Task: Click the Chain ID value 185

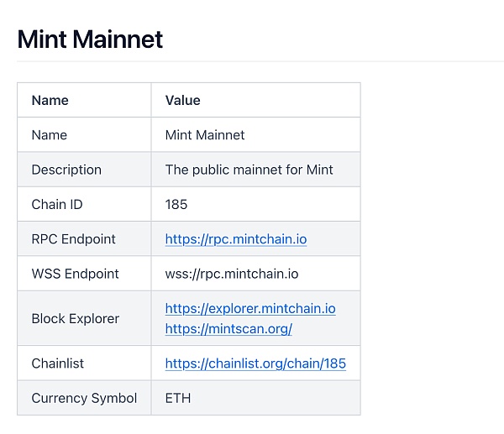Action: tap(176, 204)
